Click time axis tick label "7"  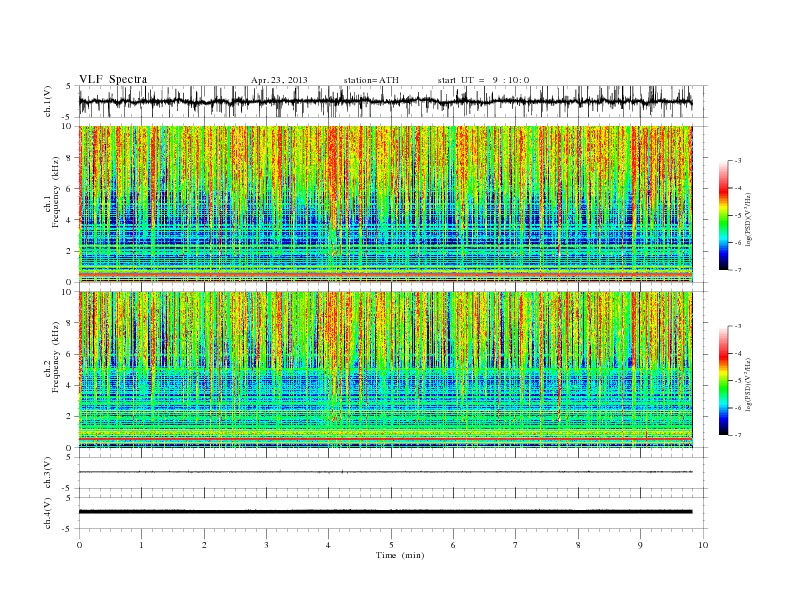[516, 545]
